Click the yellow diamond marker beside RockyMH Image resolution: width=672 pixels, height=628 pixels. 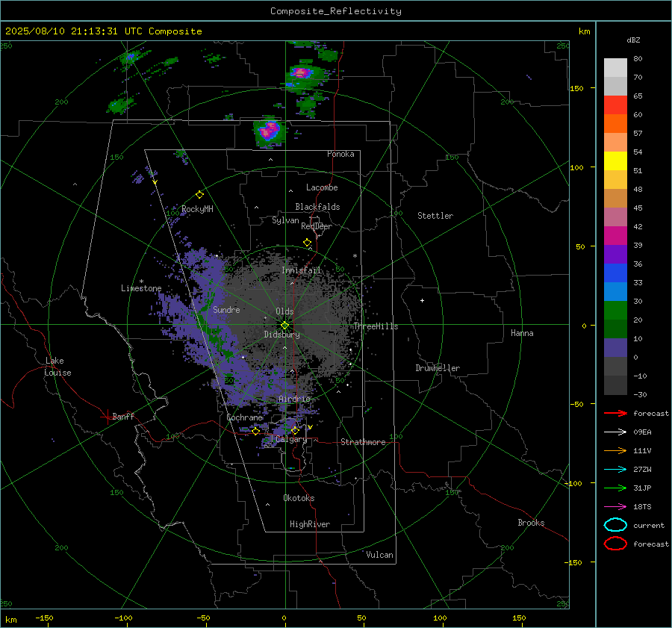199,195
